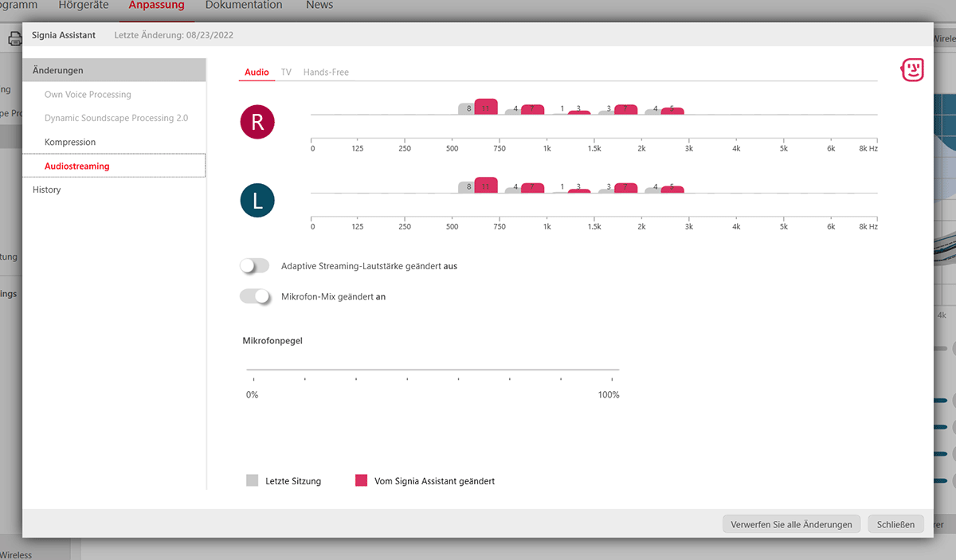Open the History section
Screen dimensions: 956x560
[46, 189]
